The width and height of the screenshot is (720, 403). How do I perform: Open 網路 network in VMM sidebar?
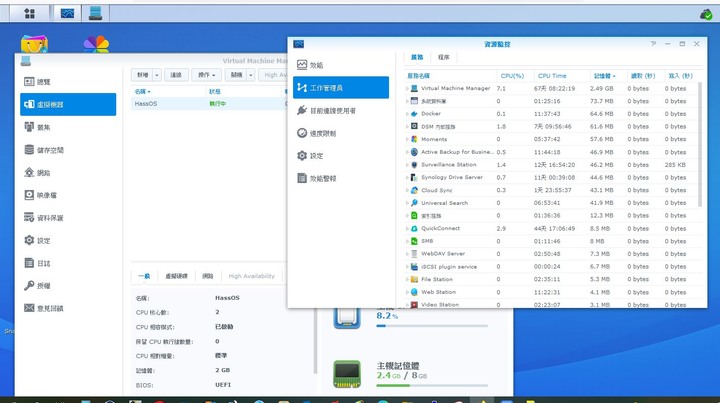coord(68,173)
